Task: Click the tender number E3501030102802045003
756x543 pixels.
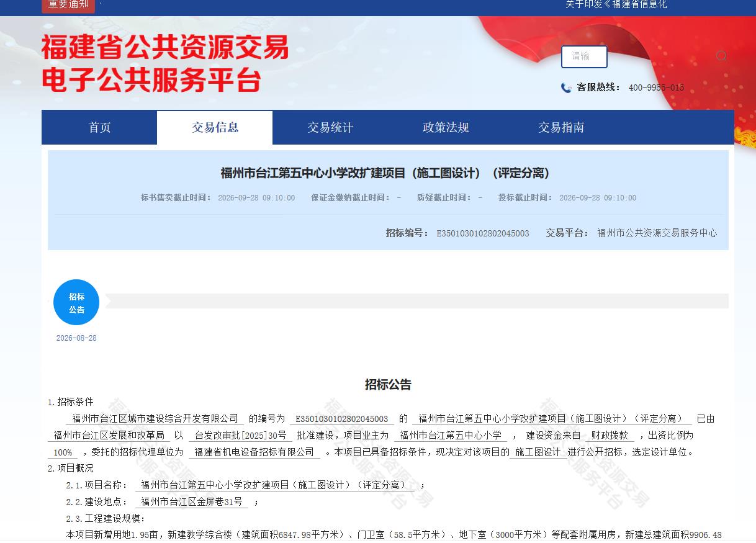Action: (483, 233)
